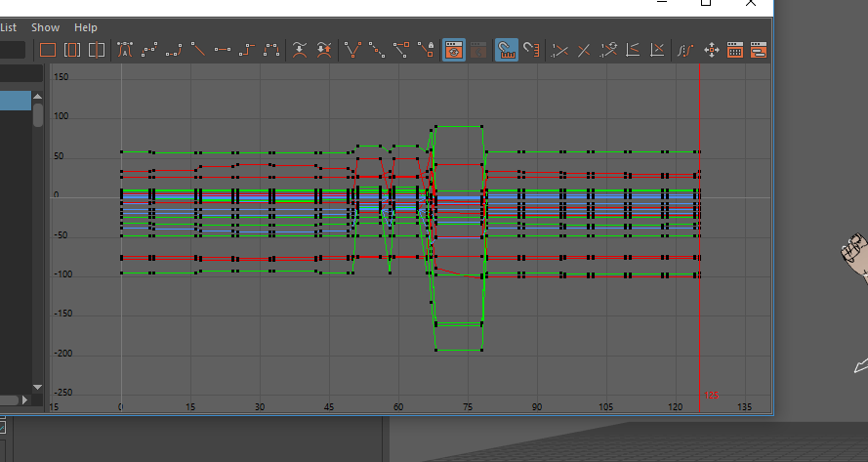Click the Frame All icon in Graph Editor
This screenshot has height=462, width=868.
pyautogui.click(x=48, y=51)
